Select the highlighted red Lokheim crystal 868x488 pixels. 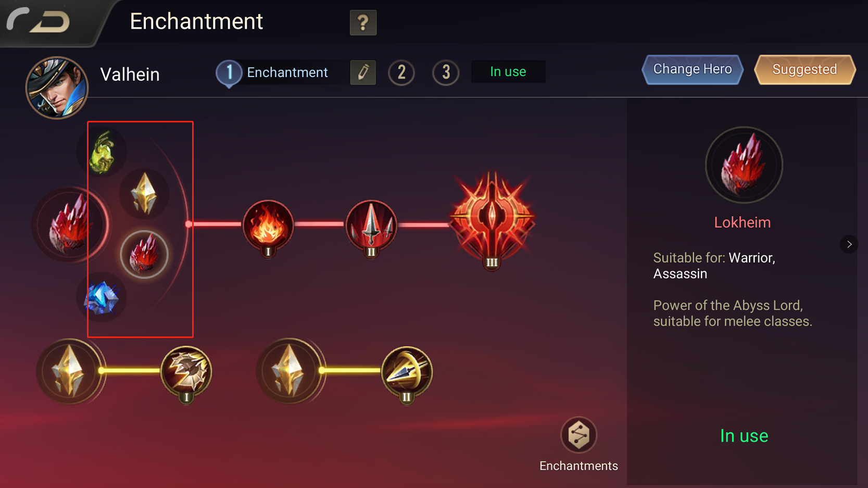(x=144, y=255)
